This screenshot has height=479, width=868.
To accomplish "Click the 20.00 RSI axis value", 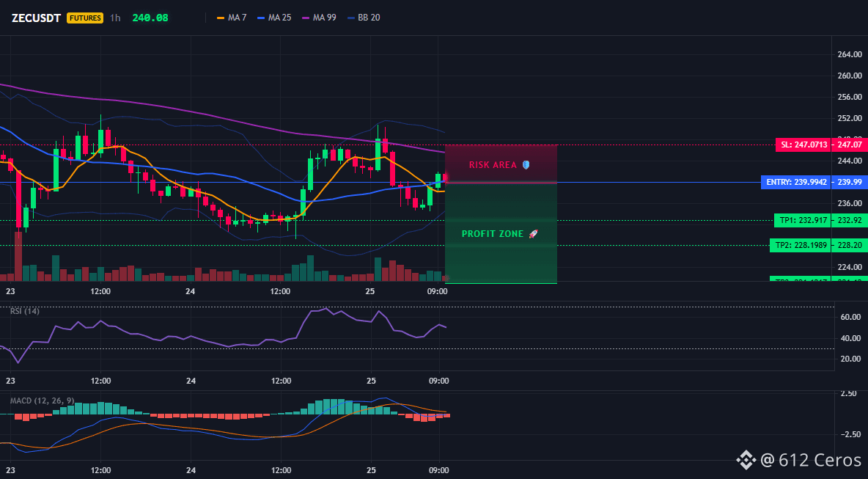I will (x=850, y=359).
